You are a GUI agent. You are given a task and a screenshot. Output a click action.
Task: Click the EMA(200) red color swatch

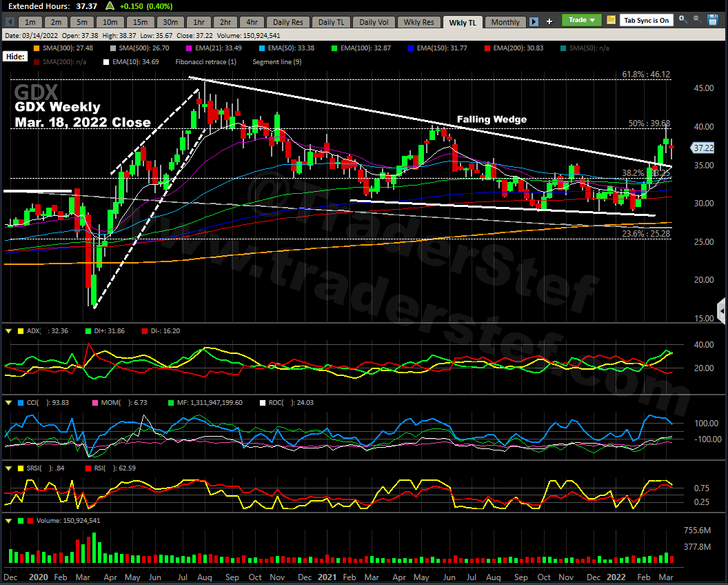point(486,48)
